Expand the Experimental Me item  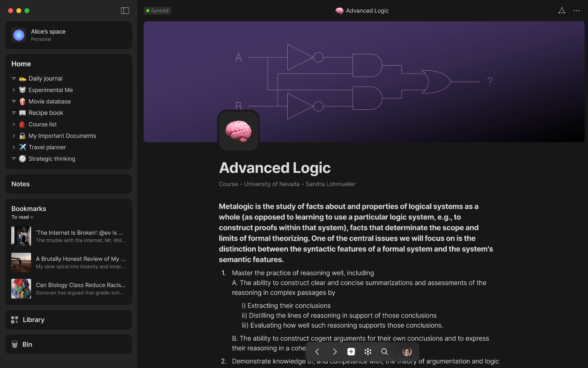pos(14,90)
